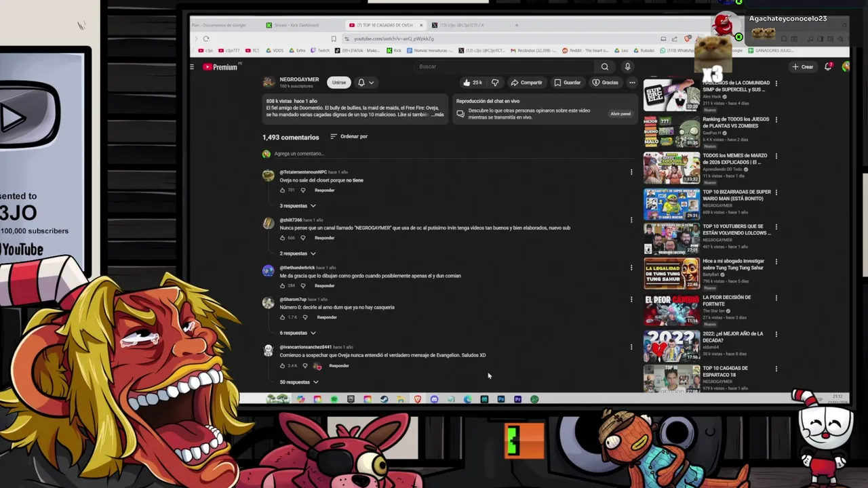Open a new browser tab

(x=516, y=25)
